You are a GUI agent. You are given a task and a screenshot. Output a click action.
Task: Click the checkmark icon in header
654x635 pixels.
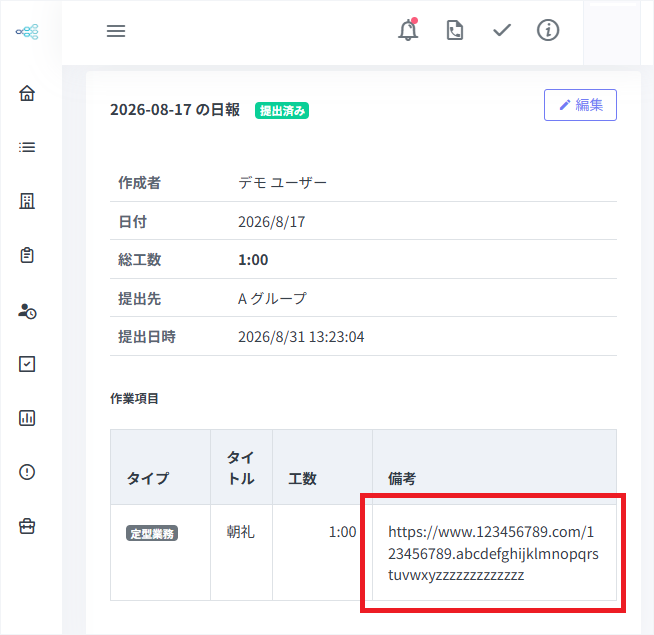(x=502, y=30)
